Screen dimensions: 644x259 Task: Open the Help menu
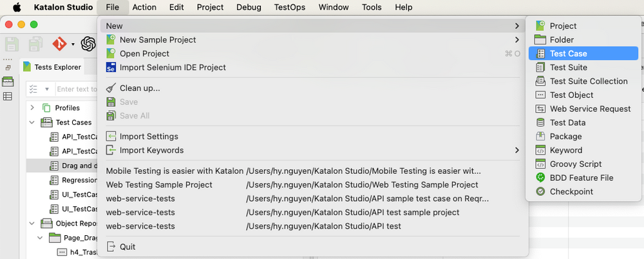tap(404, 7)
